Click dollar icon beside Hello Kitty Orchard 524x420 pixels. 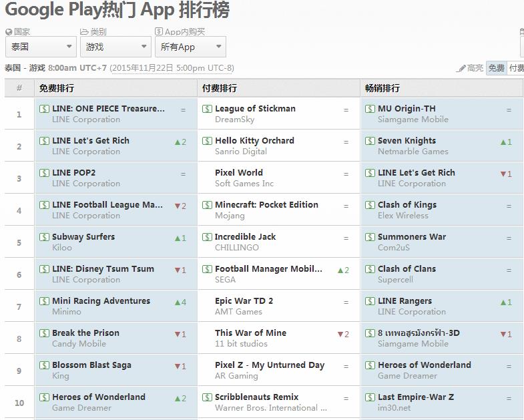(207, 141)
